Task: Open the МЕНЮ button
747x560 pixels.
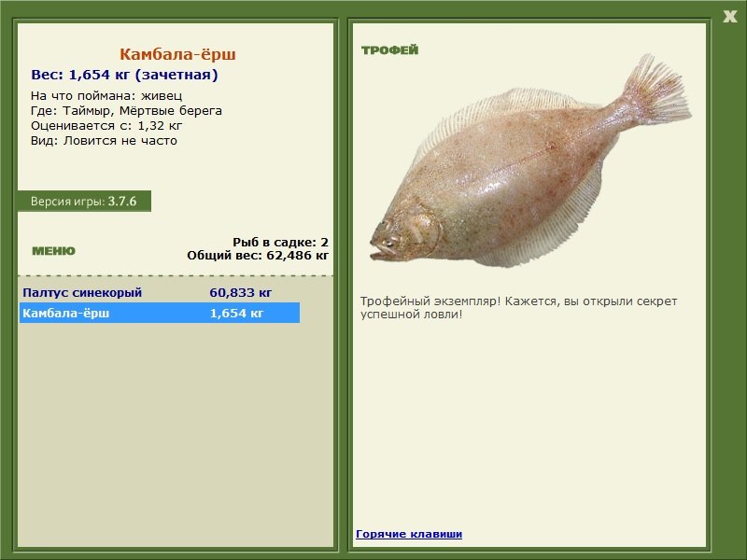Action: [x=53, y=251]
